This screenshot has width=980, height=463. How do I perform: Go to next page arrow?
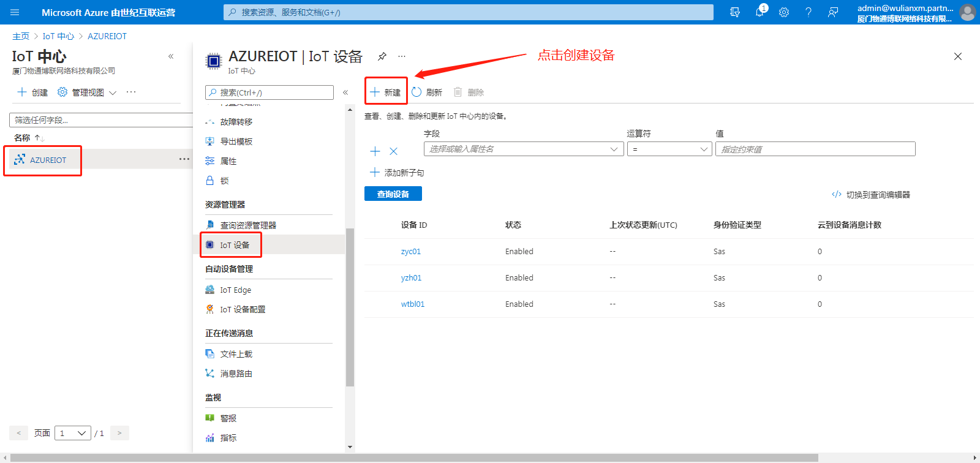click(x=119, y=433)
